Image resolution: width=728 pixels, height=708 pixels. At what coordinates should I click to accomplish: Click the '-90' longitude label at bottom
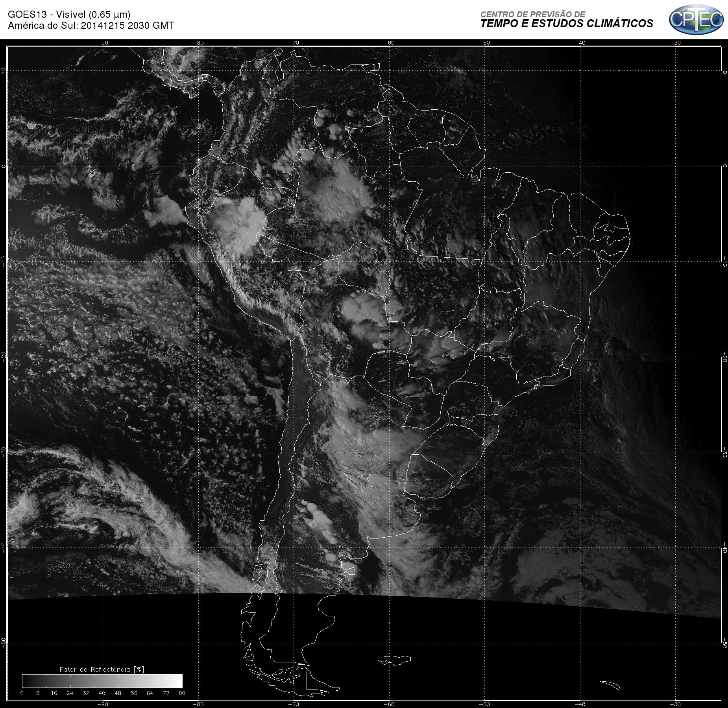click(103, 704)
